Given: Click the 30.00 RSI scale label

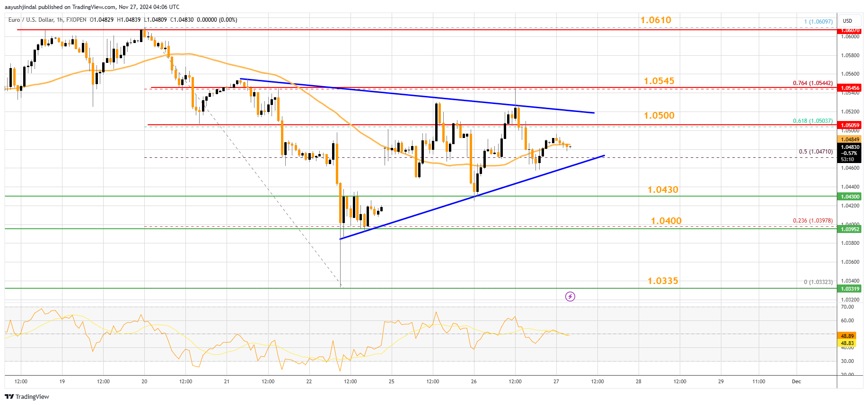Looking at the screenshot, I should 847,361.
